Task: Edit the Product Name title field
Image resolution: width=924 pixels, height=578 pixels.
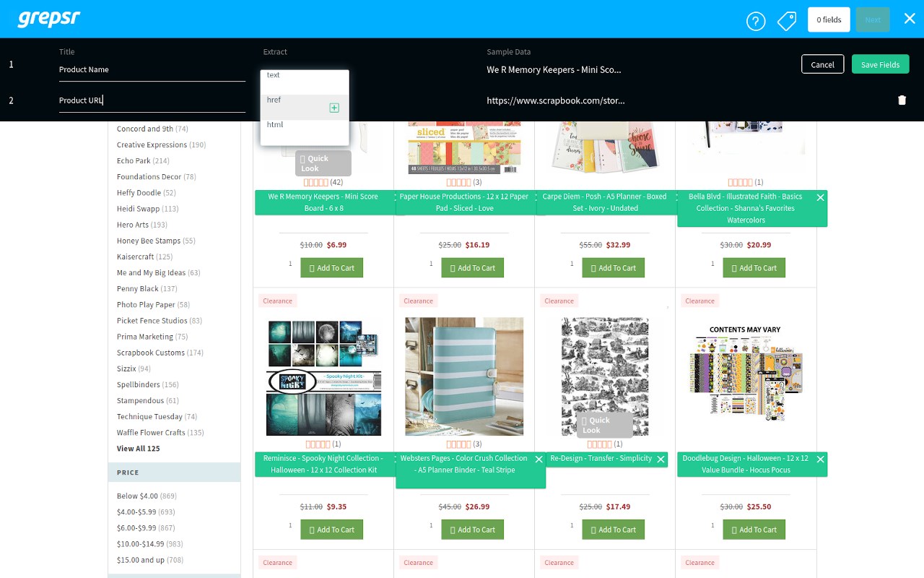Action: pyautogui.click(x=152, y=70)
